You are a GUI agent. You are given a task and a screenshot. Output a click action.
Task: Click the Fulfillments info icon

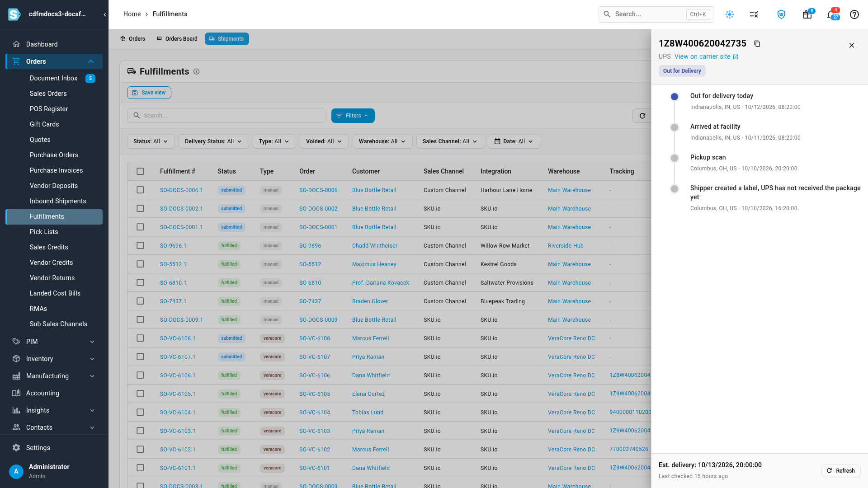[x=196, y=71]
